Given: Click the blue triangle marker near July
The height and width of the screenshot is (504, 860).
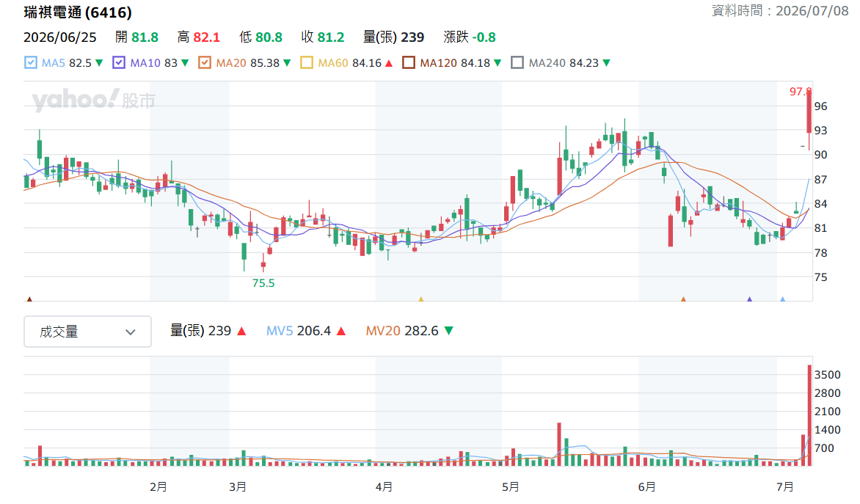Looking at the screenshot, I should point(783,299).
